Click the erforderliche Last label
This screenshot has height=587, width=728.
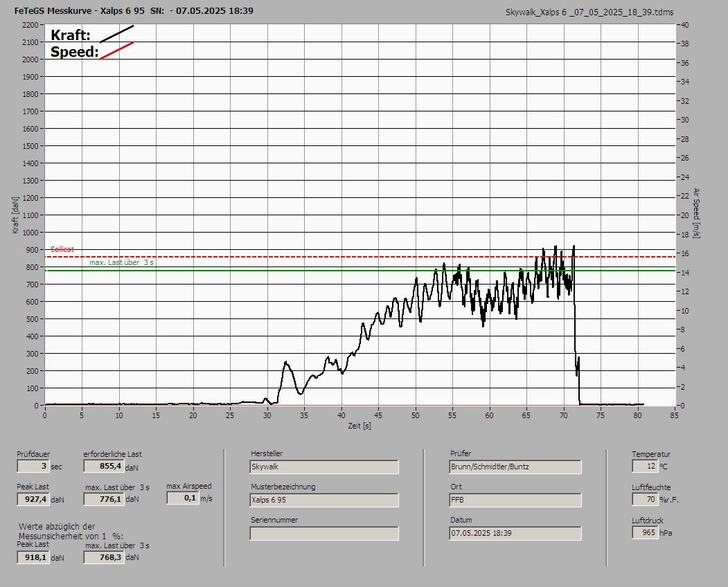pos(112,454)
